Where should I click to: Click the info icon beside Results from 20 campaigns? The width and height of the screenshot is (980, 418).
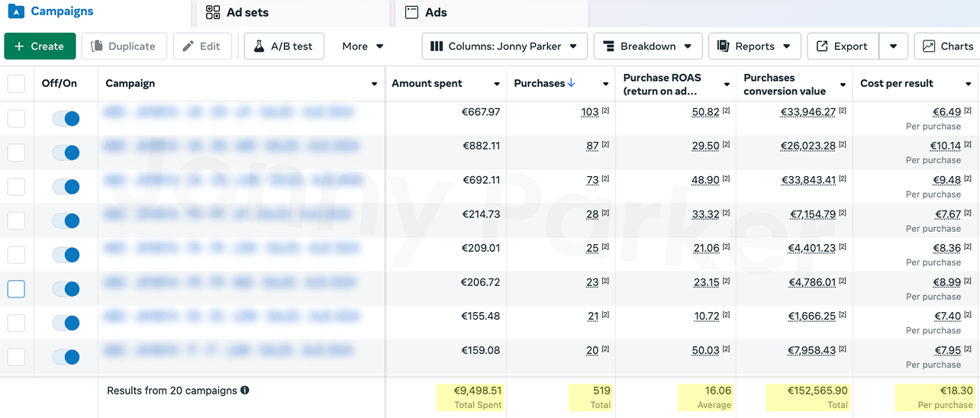pos(245,391)
